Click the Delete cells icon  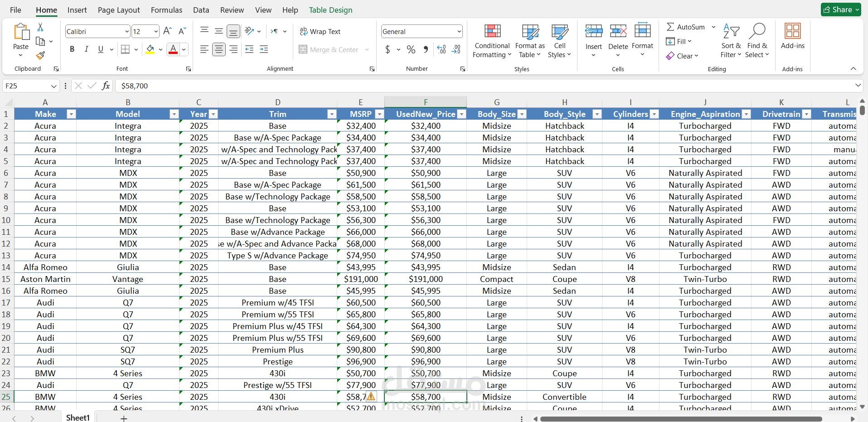pyautogui.click(x=618, y=31)
